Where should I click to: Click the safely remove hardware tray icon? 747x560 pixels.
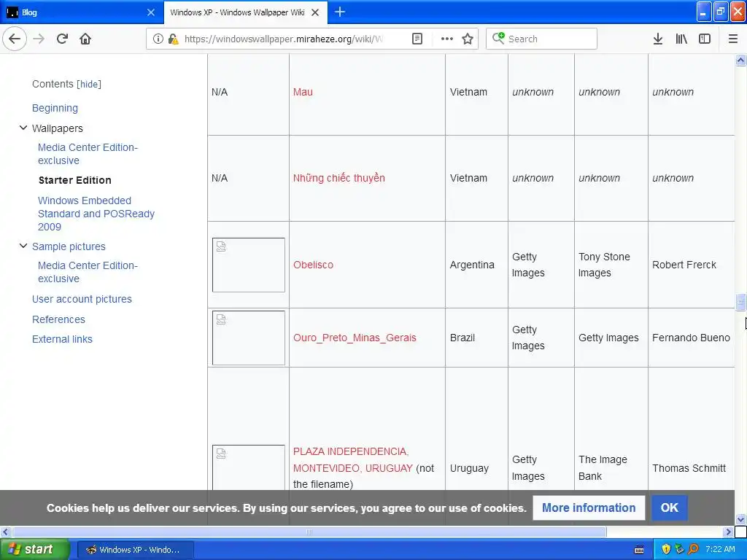click(680, 549)
